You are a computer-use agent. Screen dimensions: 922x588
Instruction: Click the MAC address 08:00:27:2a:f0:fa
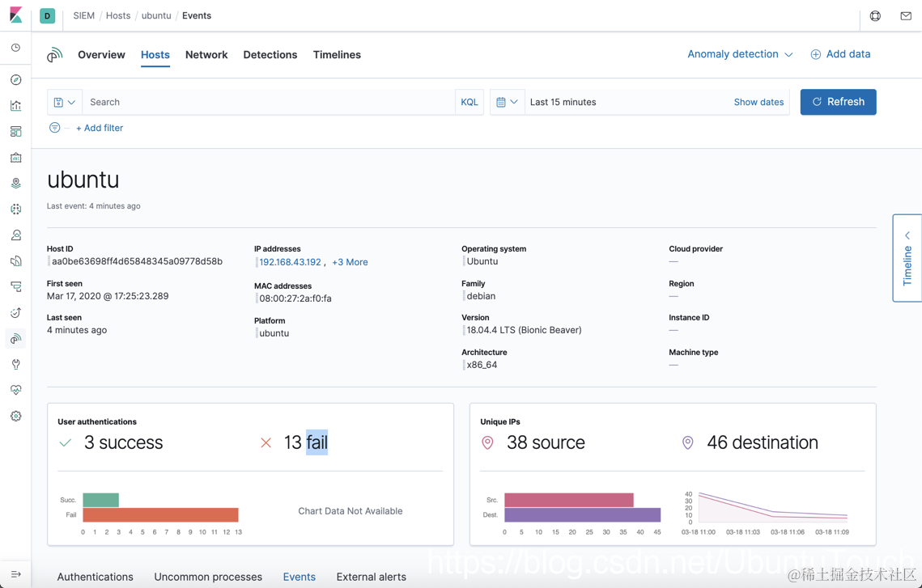pos(295,298)
